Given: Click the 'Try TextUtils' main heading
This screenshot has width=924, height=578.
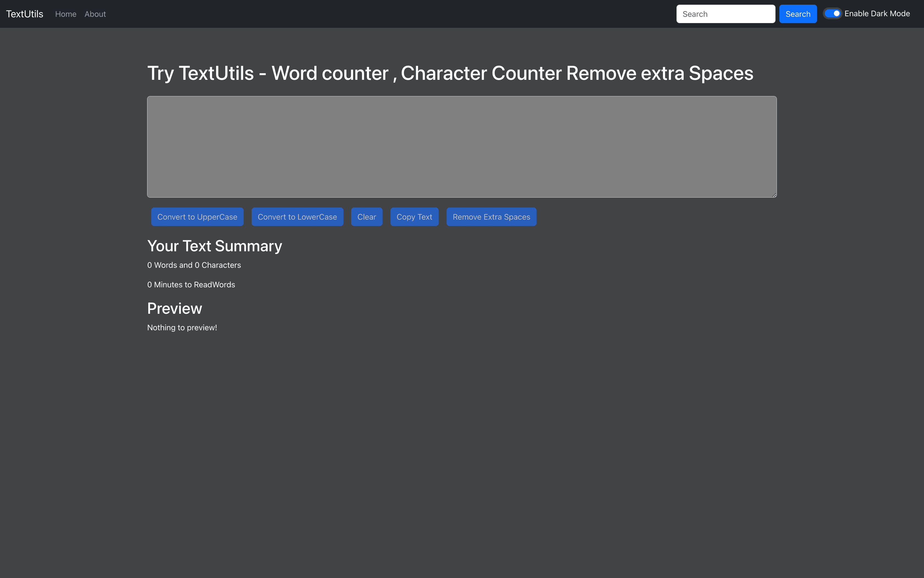Looking at the screenshot, I should [x=450, y=73].
